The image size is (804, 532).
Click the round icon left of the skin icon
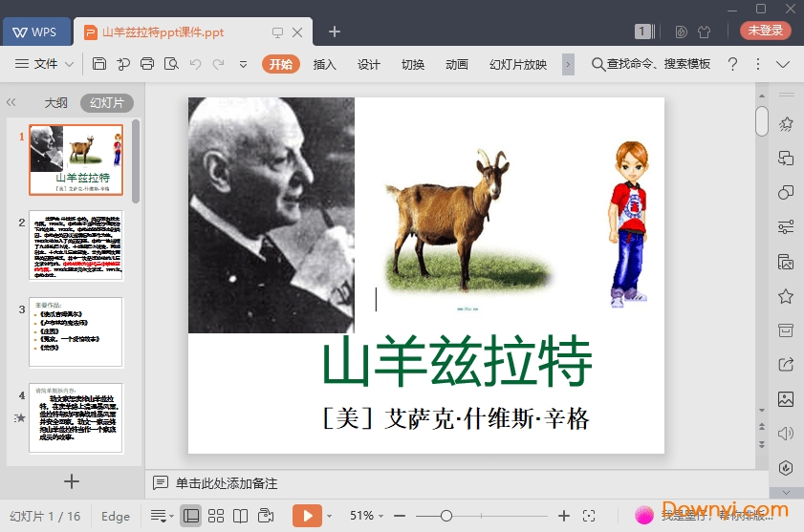(x=681, y=32)
